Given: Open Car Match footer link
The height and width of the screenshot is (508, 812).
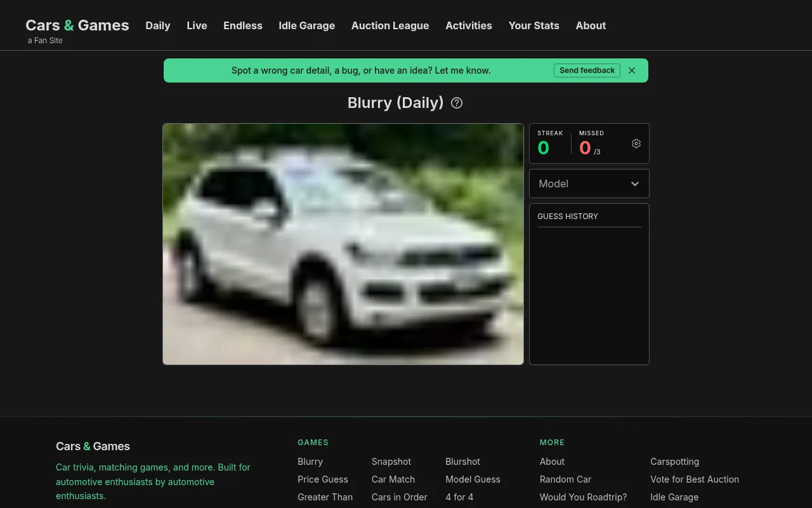Looking at the screenshot, I should 393,479.
